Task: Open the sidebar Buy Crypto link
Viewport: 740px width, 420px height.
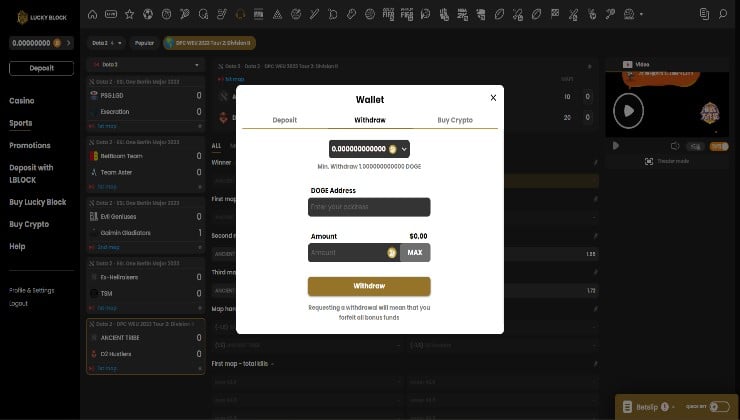Action: (29, 224)
